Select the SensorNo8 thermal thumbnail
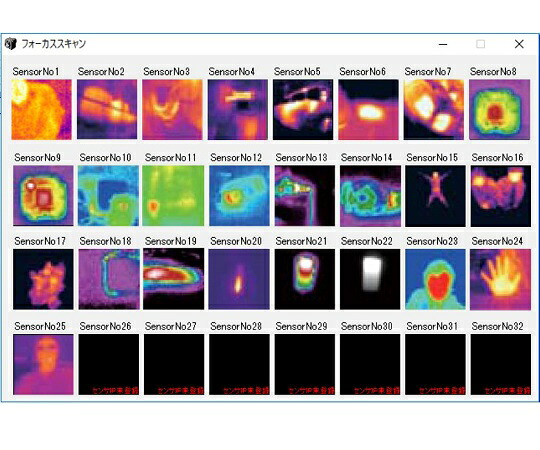The image size is (540, 450). point(499,109)
